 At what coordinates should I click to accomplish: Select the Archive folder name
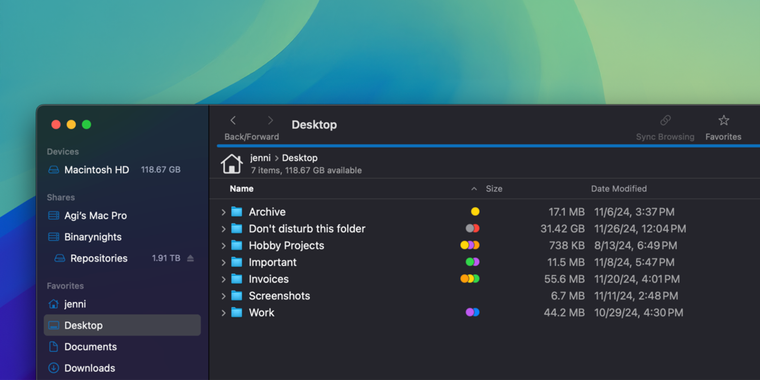(267, 212)
